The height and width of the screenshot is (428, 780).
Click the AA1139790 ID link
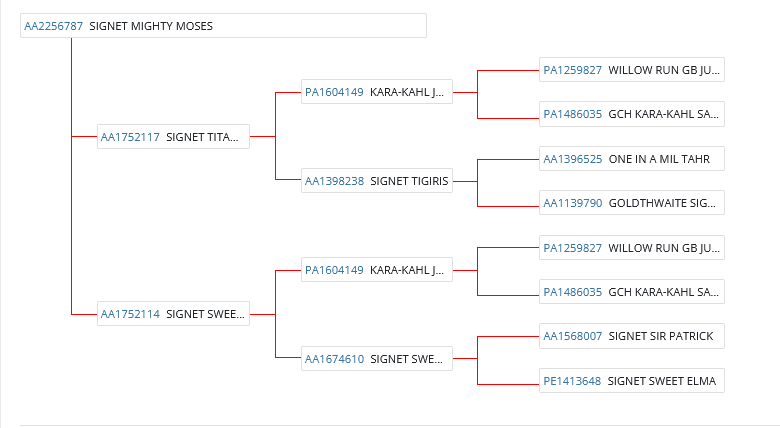pos(572,203)
